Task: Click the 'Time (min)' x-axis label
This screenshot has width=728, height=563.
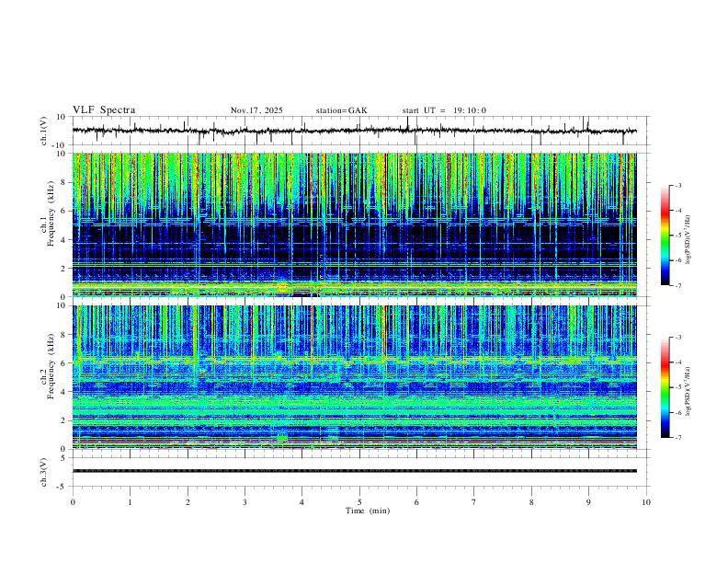Action: [368, 511]
